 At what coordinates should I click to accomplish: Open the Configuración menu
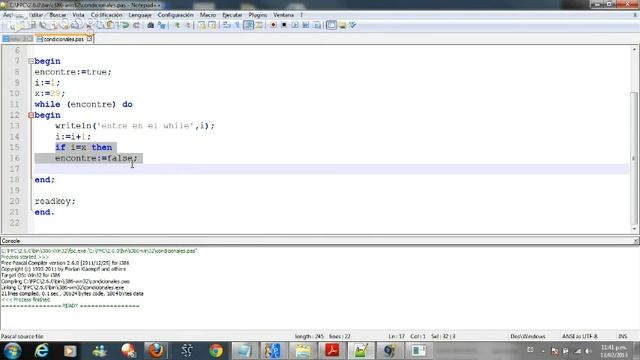[x=176, y=15]
